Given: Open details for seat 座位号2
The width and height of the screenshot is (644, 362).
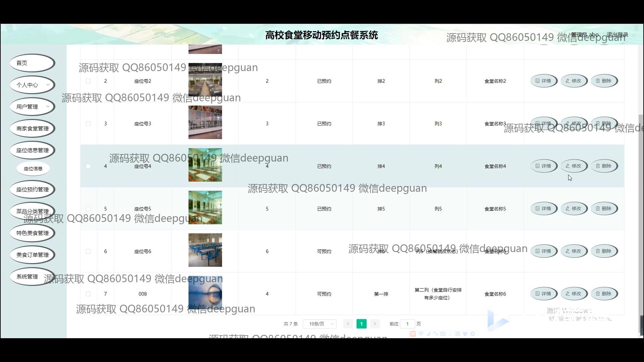Looking at the screenshot, I should coord(543,81).
